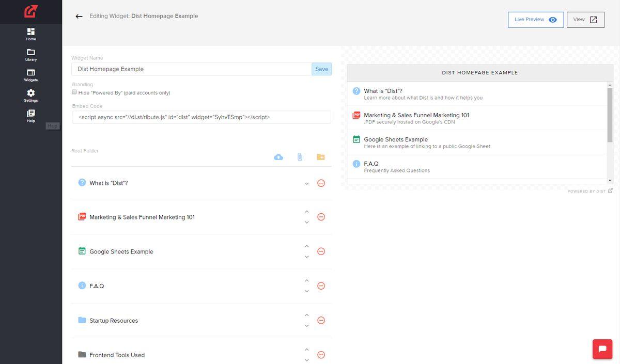620x364 pixels.
Task: Toggle Hide "Powered By" checkbox
Action: (74, 92)
